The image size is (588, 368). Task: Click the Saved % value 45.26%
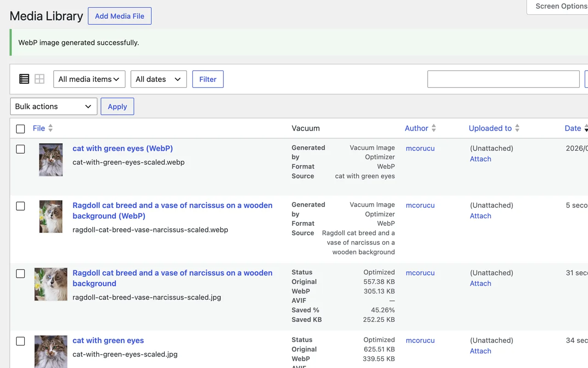(x=383, y=310)
